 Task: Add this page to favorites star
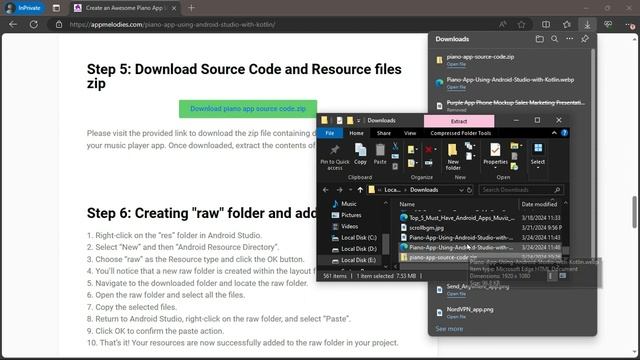point(521,24)
